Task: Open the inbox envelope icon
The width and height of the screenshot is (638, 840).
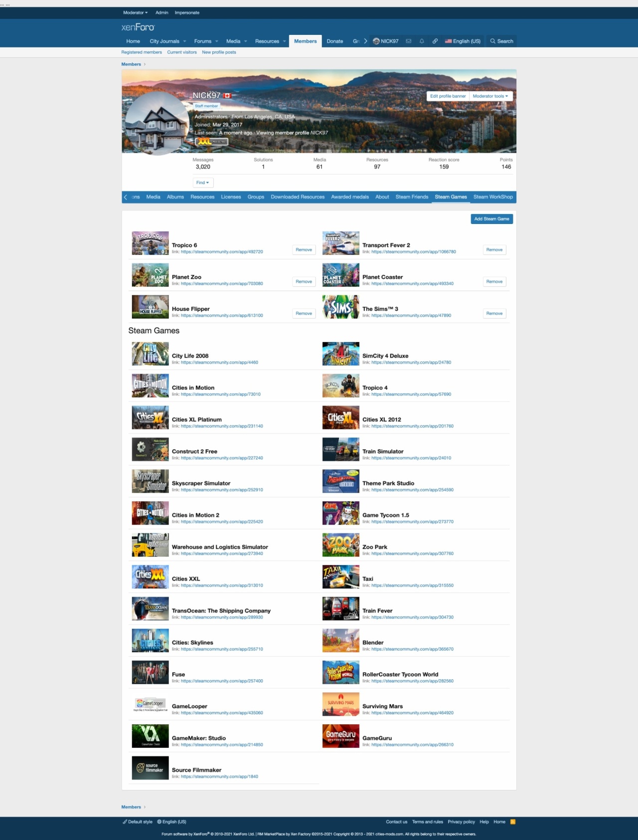Action: [409, 41]
